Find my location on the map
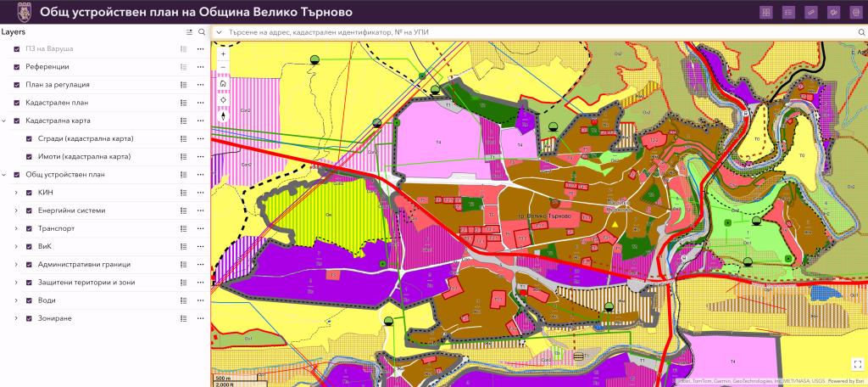The width and height of the screenshot is (868, 387). pos(223,100)
